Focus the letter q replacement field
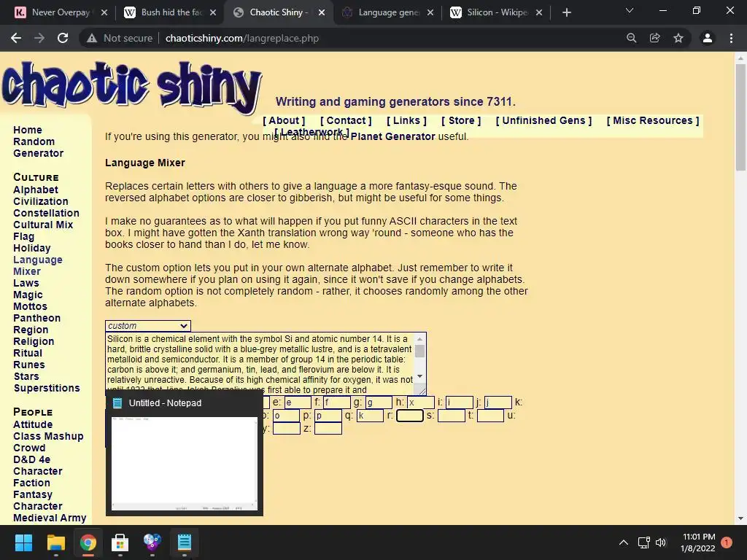 370,415
